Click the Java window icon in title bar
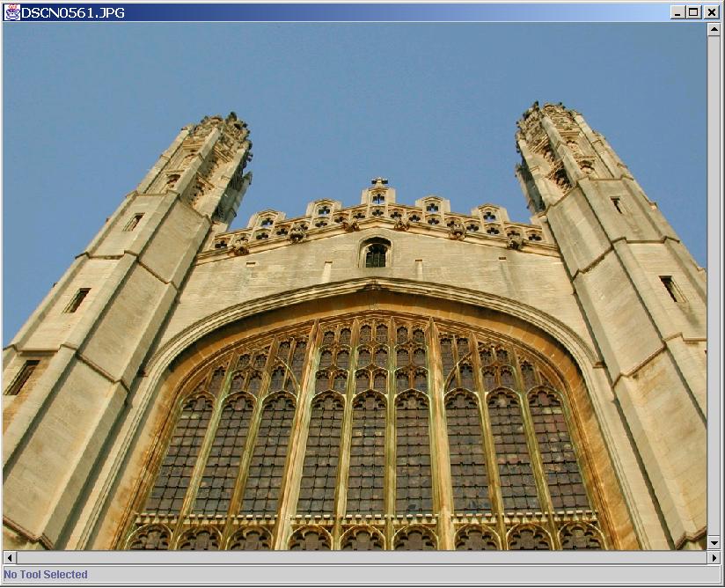This screenshot has height=588, width=725. pyautogui.click(x=12, y=12)
